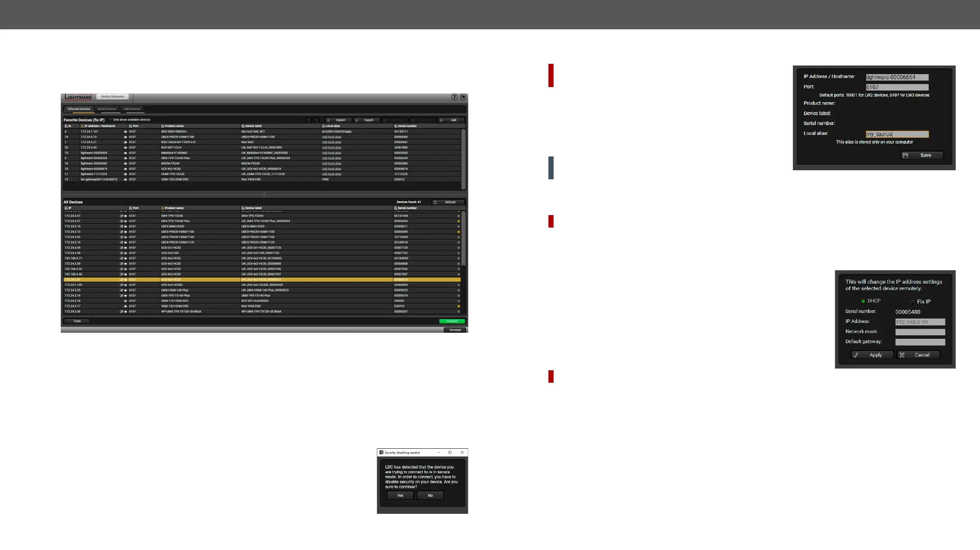Switch to Serial Devices tab
This screenshot has width=980, height=550.
coord(106,109)
